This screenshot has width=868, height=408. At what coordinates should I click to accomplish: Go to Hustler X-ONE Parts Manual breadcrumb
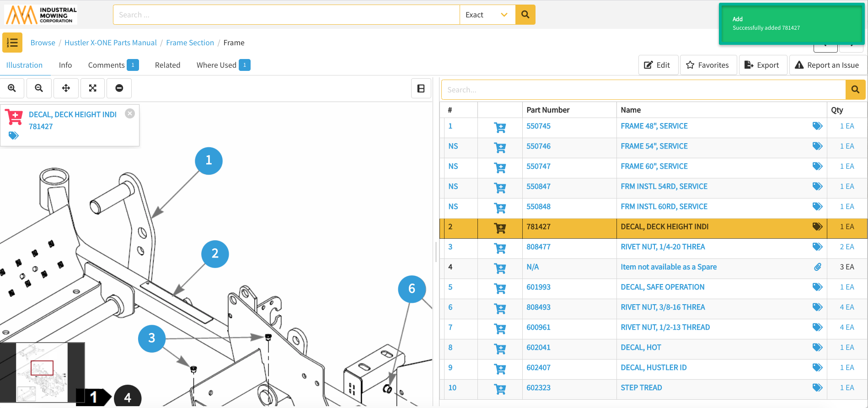coord(110,43)
